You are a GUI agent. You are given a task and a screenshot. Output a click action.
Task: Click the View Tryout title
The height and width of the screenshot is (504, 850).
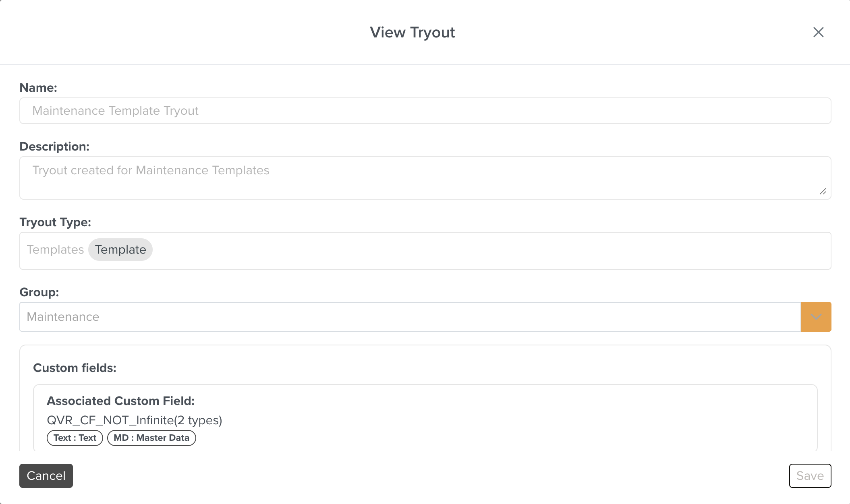[412, 32]
